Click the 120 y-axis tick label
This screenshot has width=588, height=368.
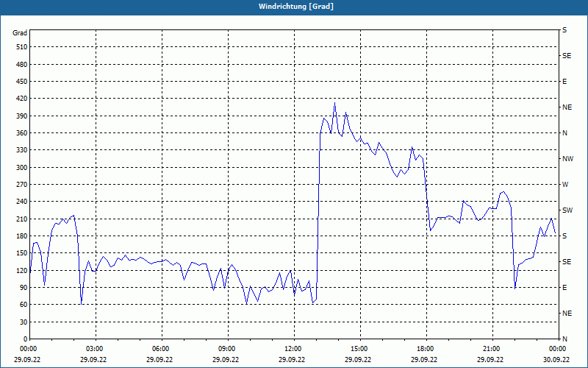22,270
